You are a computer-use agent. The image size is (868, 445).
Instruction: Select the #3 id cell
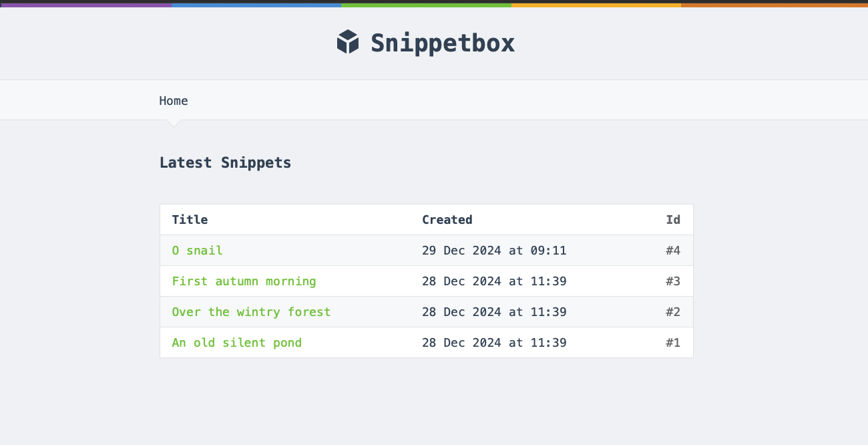click(x=672, y=281)
